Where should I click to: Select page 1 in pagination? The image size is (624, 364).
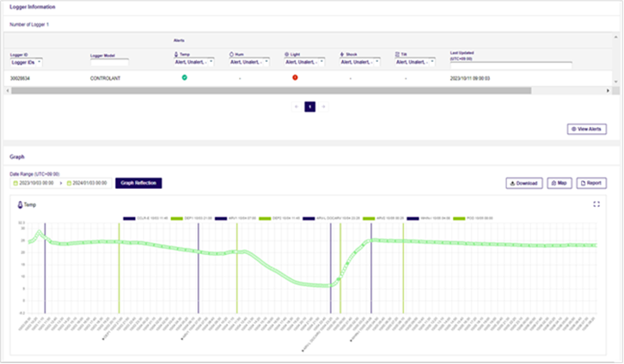point(310,106)
